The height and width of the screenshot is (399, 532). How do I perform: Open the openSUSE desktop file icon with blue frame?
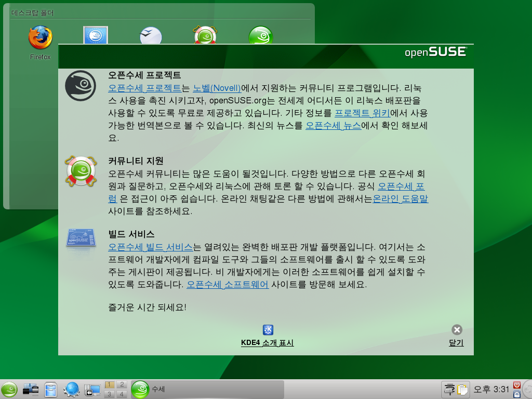[x=96, y=35]
